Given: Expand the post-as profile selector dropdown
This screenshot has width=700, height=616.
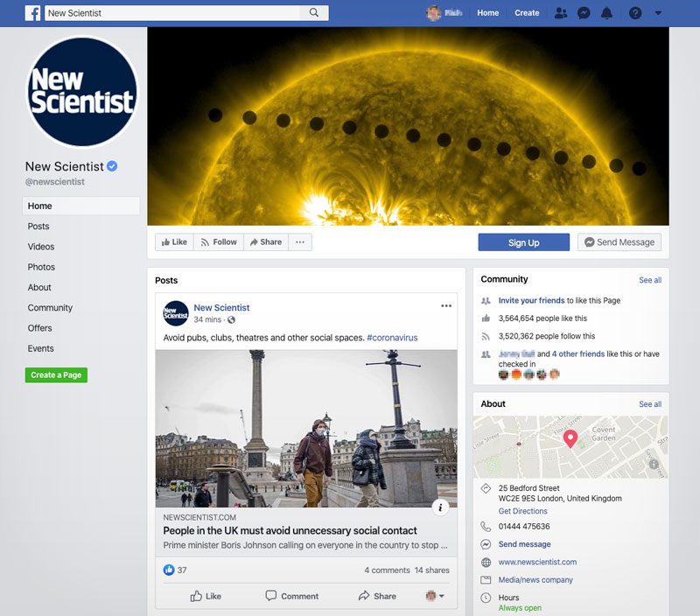Looking at the screenshot, I should point(435,596).
